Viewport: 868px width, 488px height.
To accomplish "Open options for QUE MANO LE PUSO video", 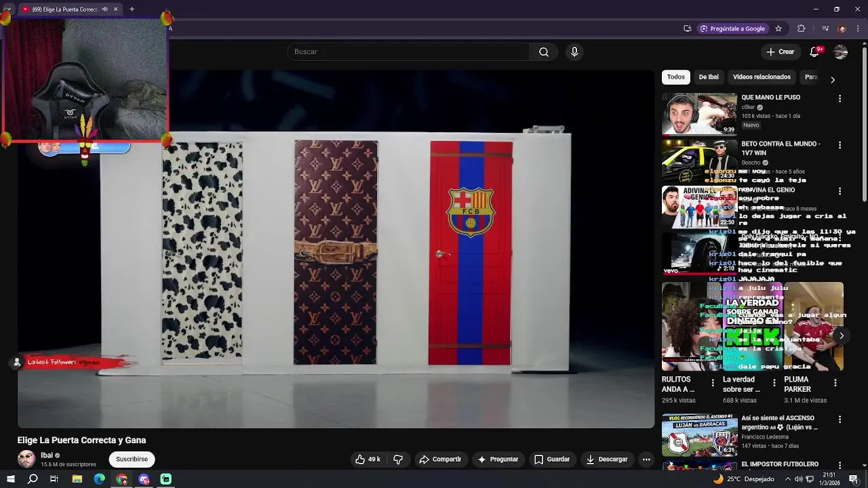I will tap(840, 99).
